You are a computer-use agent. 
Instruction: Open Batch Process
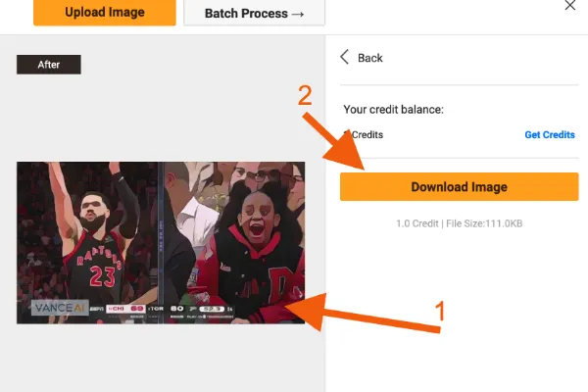tap(254, 13)
